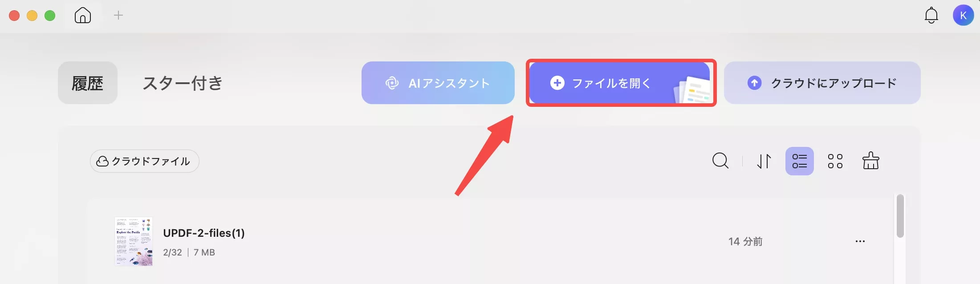The height and width of the screenshot is (284, 980).
Task: Open the K user profile avatar
Action: pos(963,16)
